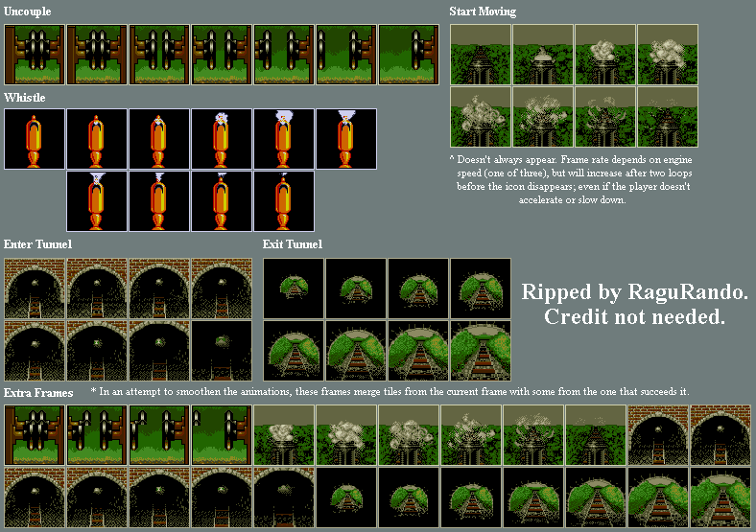Select the last smoke frame under Extra Frames

click(x=596, y=435)
